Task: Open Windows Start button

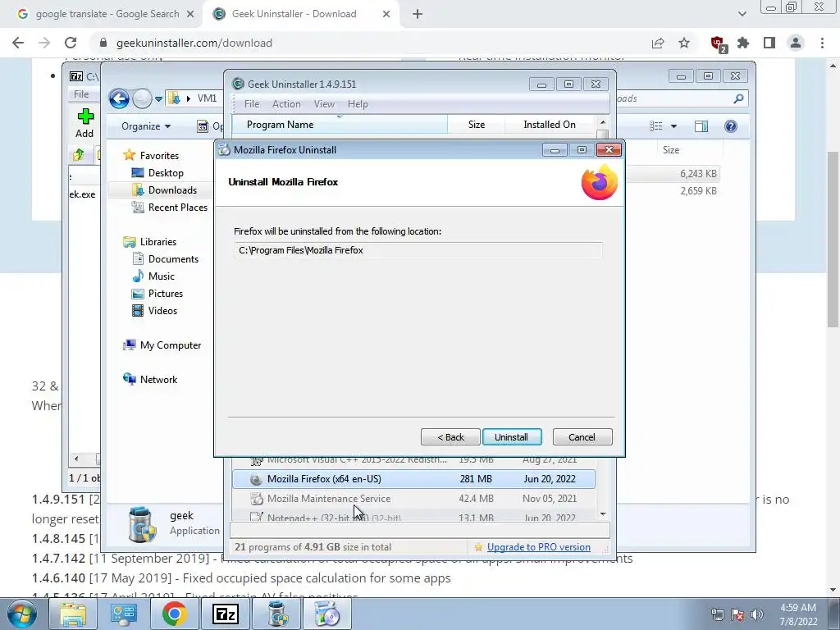Action: click(x=21, y=614)
